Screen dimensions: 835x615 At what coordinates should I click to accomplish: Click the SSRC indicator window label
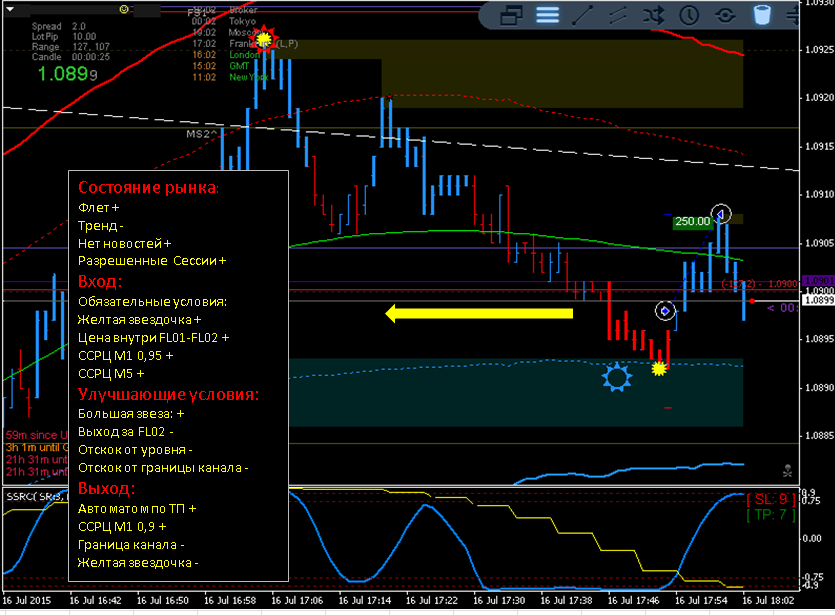35,497
